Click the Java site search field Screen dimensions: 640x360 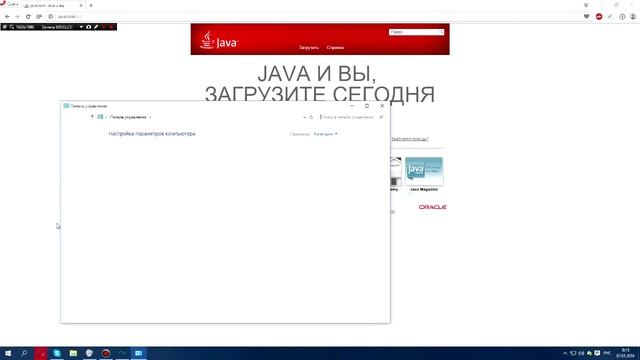(x=413, y=32)
